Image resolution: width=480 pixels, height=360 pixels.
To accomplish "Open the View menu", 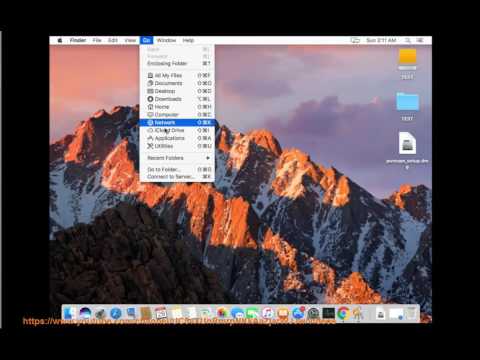I will [130, 40].
